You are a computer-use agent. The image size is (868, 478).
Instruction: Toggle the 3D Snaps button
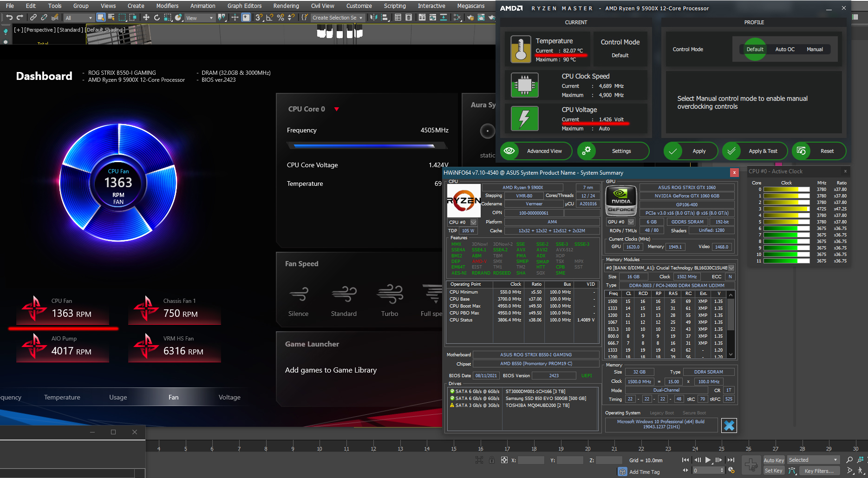[259, 18]
